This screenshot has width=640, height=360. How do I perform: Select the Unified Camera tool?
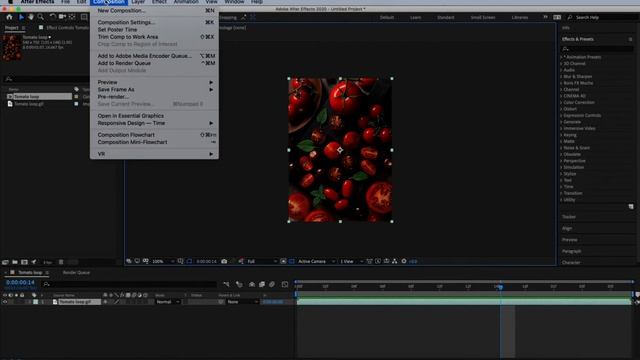(x=62, y=17)
